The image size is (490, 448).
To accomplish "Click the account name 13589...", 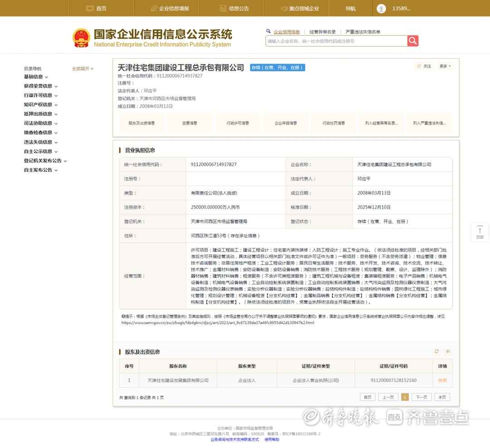I will (x=401, y=9).
